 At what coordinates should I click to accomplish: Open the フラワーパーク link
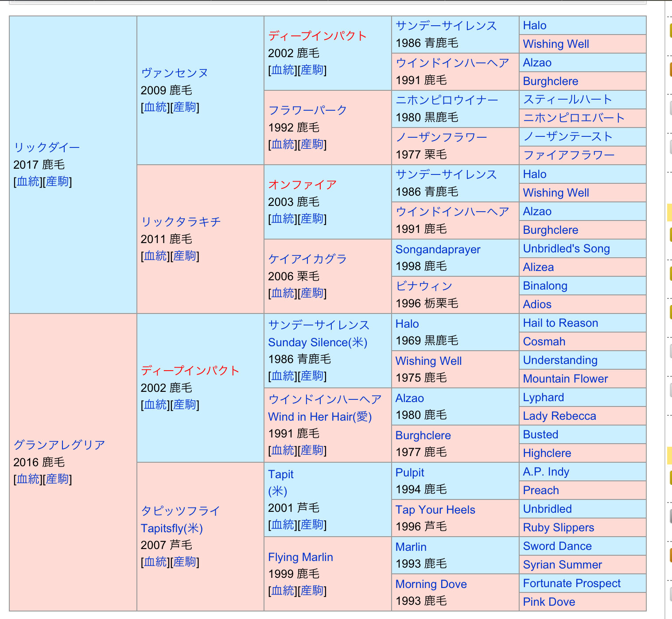coord(307,110)
